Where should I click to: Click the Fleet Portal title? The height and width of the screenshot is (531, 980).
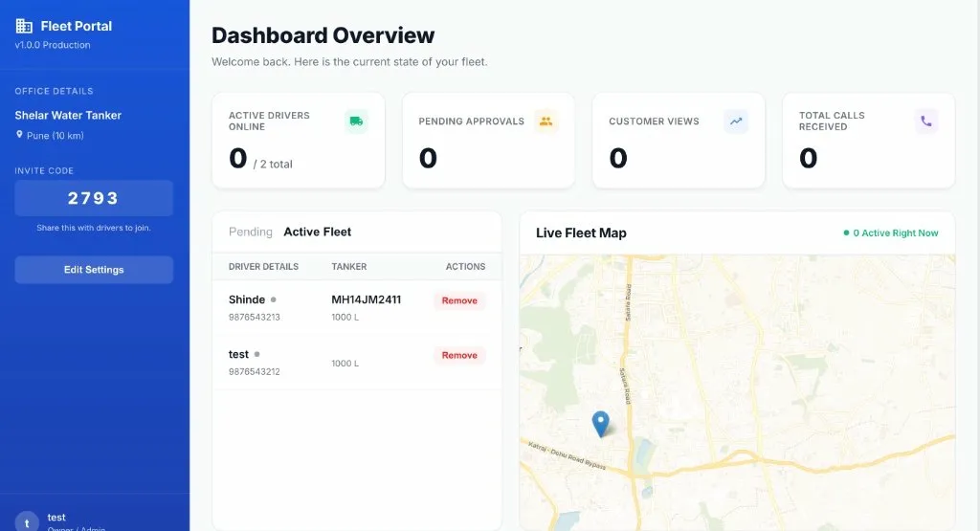coord(77,26)
